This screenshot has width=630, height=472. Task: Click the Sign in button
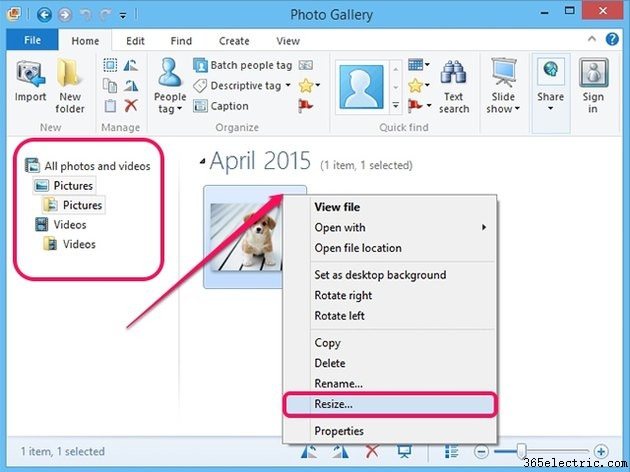(593, 86)
